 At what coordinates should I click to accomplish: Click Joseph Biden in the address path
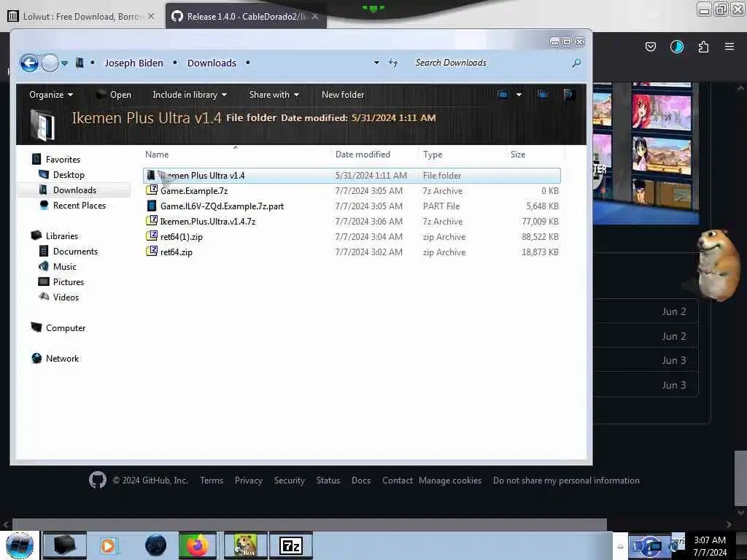(x=134, y=63)
